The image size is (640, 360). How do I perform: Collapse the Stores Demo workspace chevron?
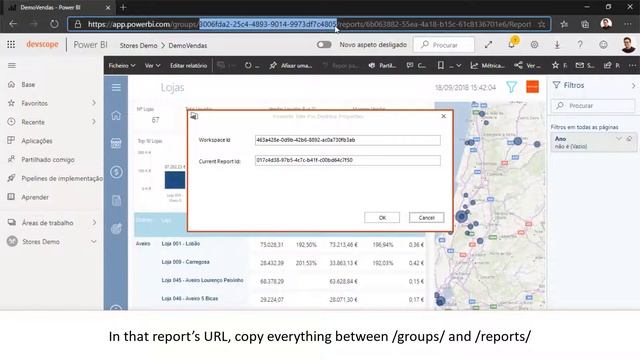93,241
